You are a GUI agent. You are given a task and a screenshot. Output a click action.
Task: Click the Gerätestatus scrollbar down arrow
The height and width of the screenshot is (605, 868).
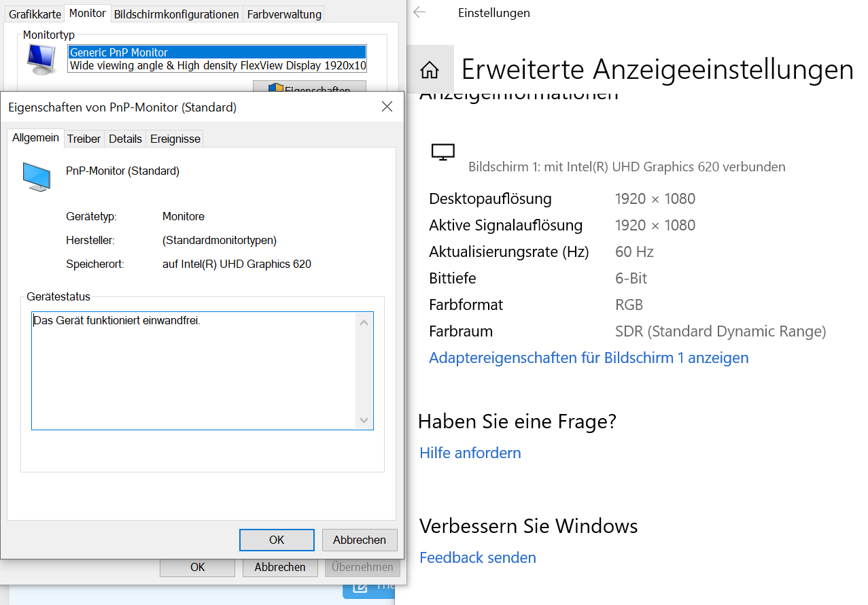(364, 421)
